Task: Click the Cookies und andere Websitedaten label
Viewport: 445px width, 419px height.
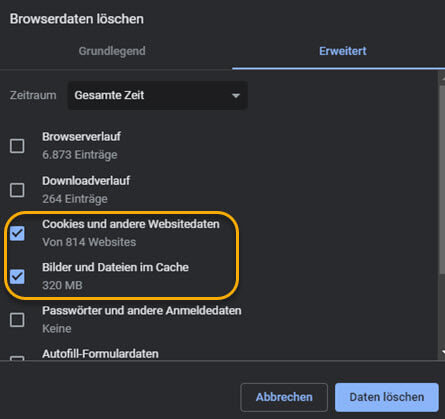Action: (131, 224)
